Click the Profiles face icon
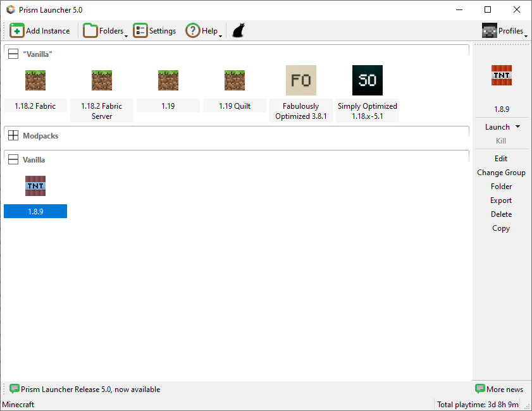The height and width of the screenshot is (411, 532). pyautogui.click(x=489, y=30)
